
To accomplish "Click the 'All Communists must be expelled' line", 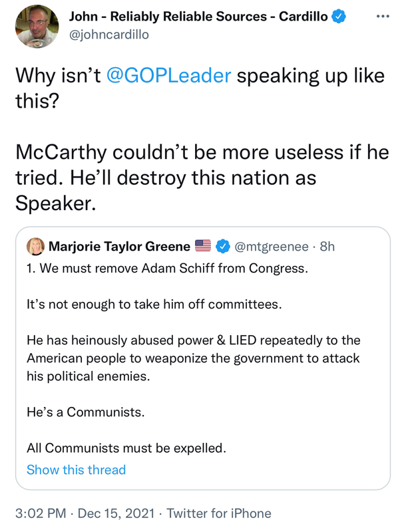I will pyautogui.click(x=126, y=448).
